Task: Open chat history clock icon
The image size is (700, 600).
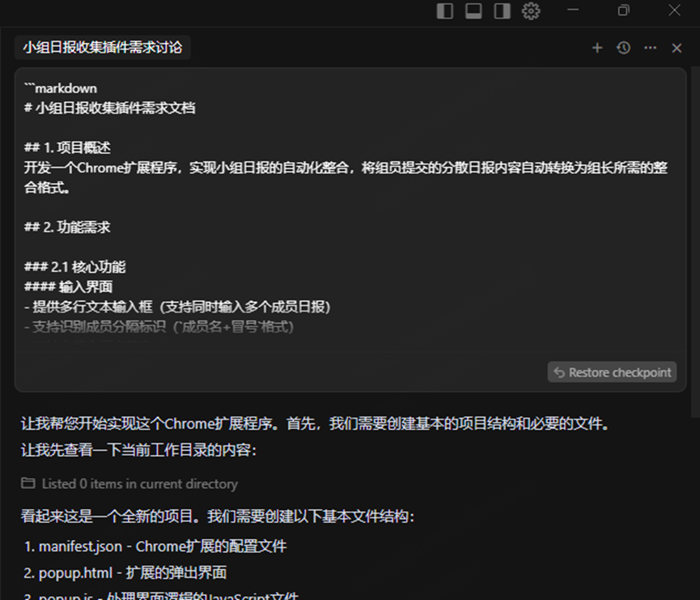Action: (624, 48)
